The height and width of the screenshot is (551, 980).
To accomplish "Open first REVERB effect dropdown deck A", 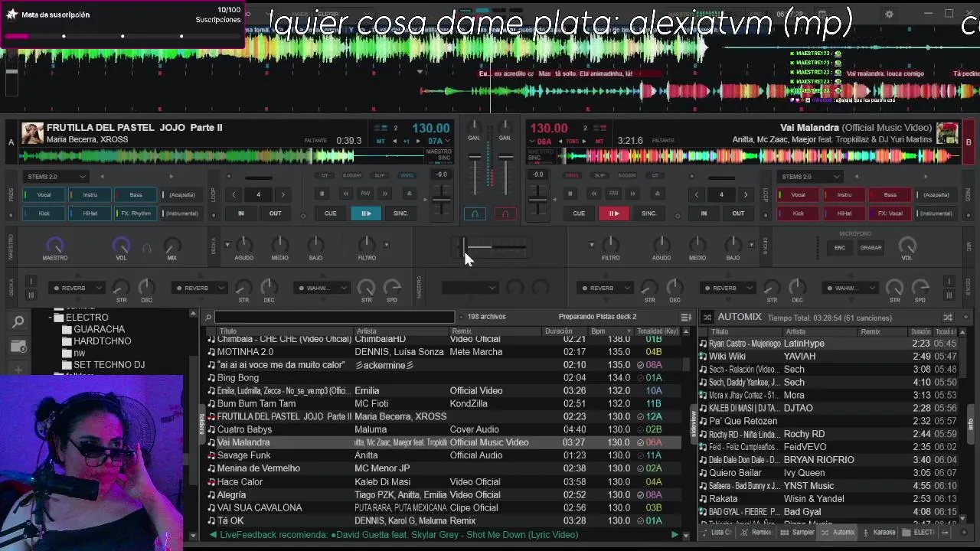I will click(77, 289).
